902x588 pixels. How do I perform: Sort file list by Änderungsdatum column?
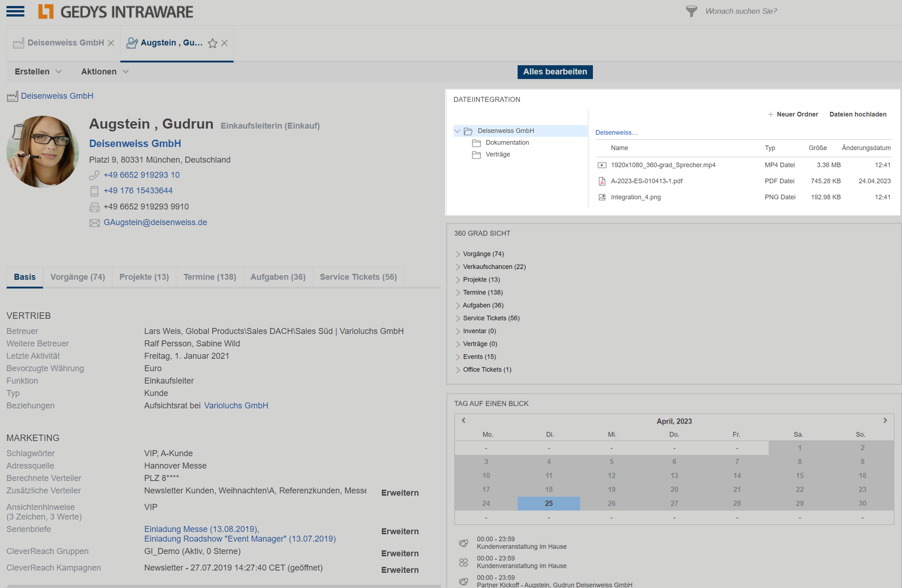coord(866,148)
